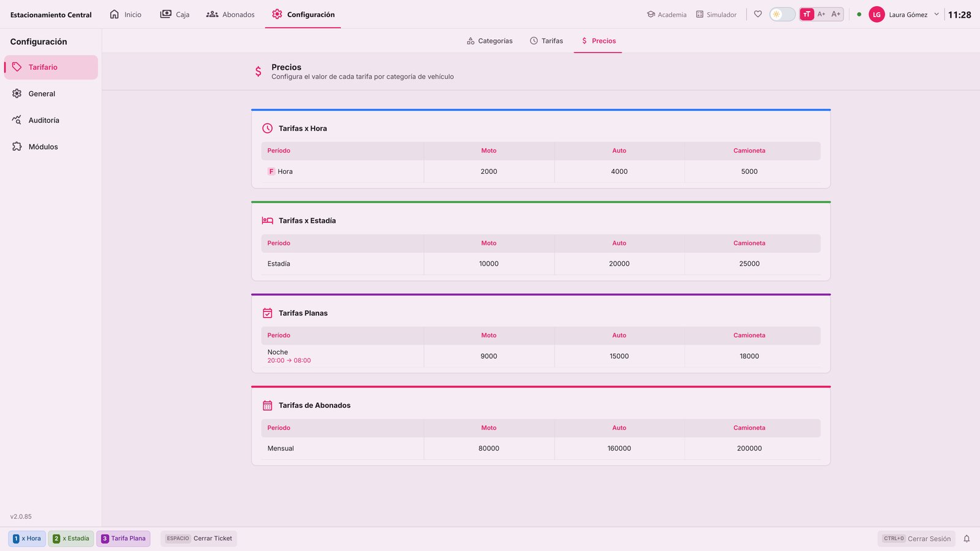Go to Inicio in the top navigation
The image size is (980, 551).
point(126,14)
